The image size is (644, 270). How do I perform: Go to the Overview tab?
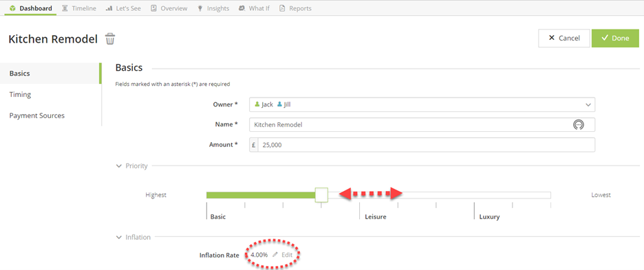169,8
